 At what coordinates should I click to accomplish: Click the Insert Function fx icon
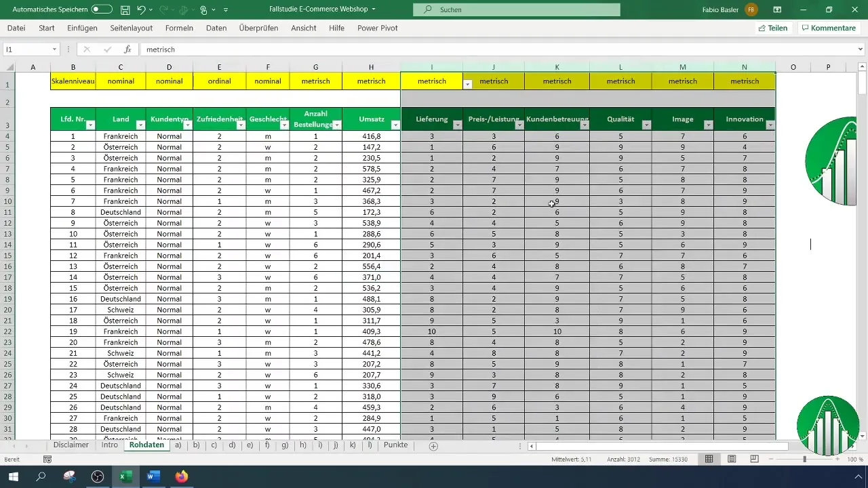click(127, 49)
